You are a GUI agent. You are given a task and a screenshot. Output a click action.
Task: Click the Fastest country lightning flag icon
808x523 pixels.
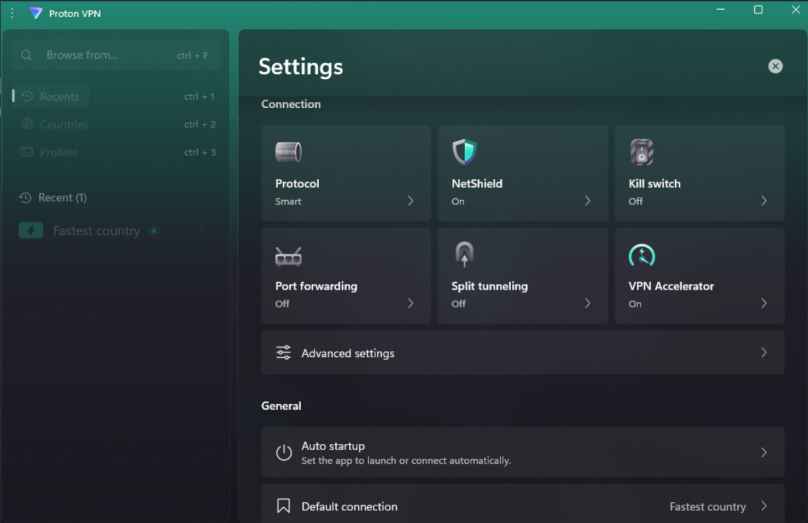click(31, 230)
